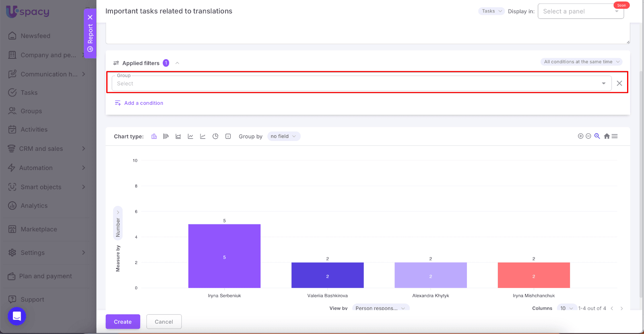Activate the selection zoom magnifier tool

coord(597,136)
